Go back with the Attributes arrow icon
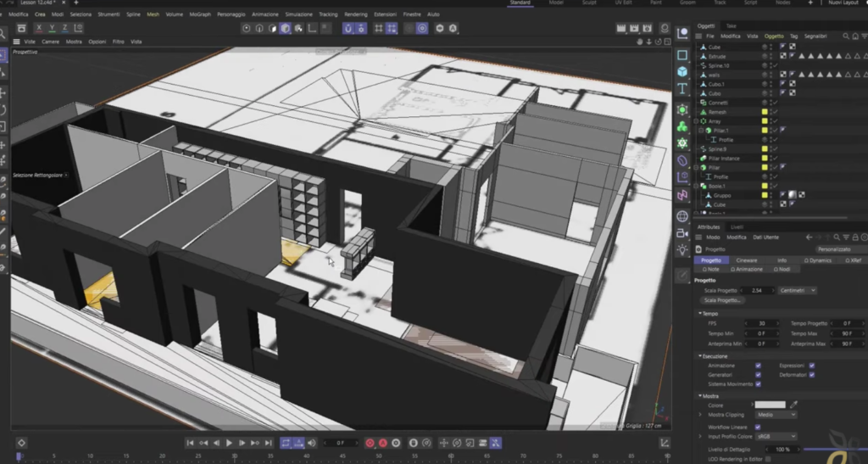This screenshot has height=464, width=868. coord(809,237)
